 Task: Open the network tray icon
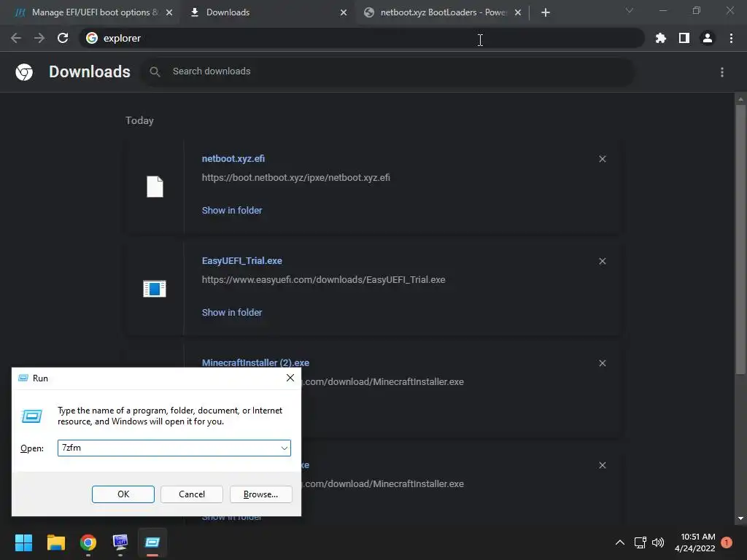point(640,542)
